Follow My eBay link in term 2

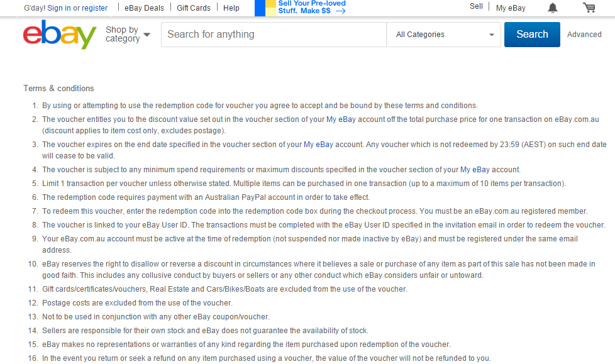341,119
